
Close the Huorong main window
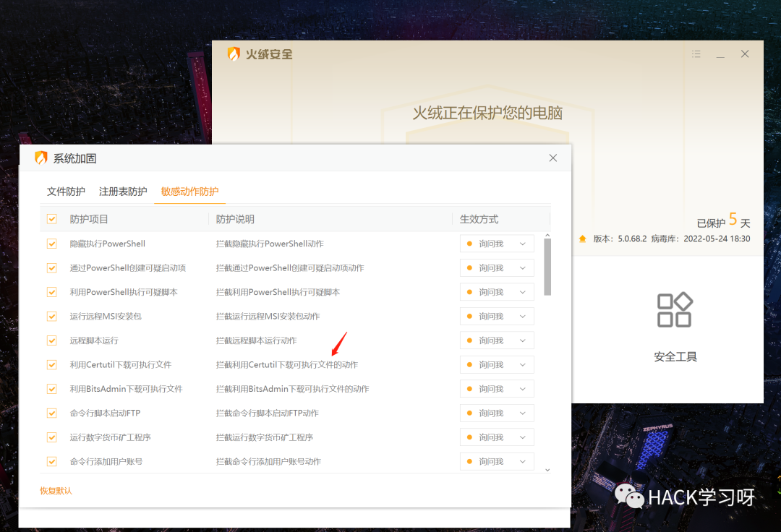tap(745, 54)
